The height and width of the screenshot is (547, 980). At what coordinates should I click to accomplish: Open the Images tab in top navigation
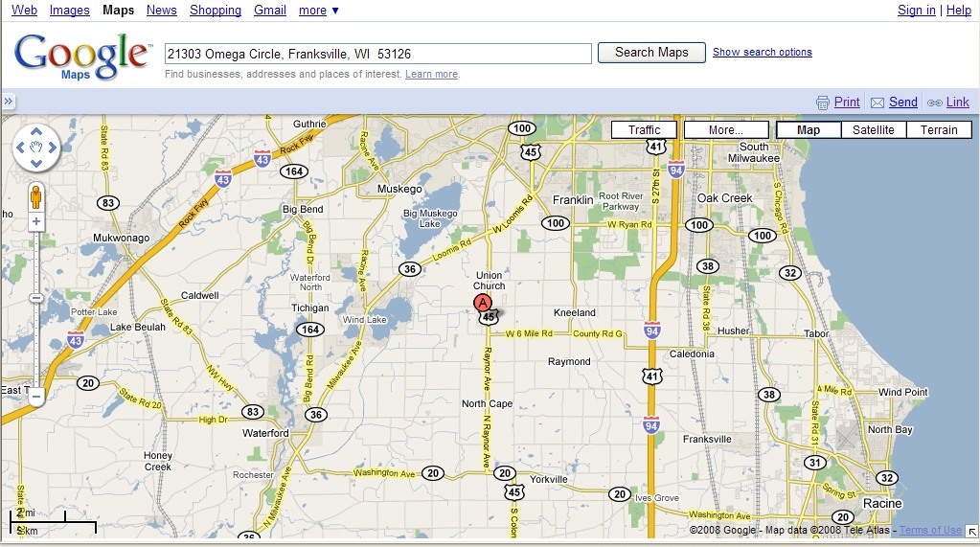tap(69, 11)
